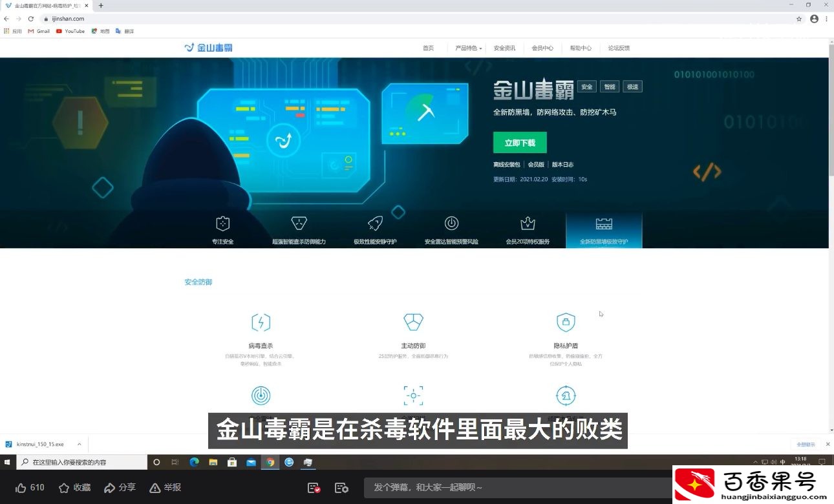
Task: Open 论坛反馈 in site navigation
Action: pos(619,48)
